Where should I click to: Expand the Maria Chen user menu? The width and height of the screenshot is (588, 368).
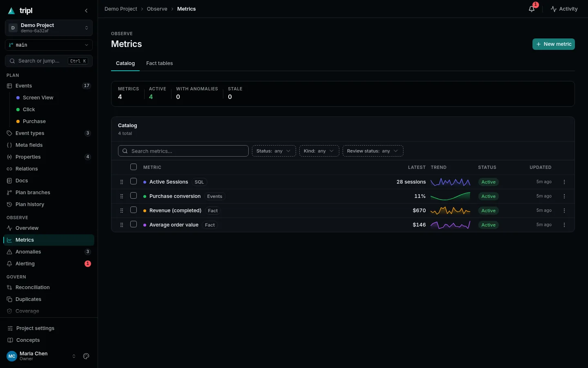(42, 356)
